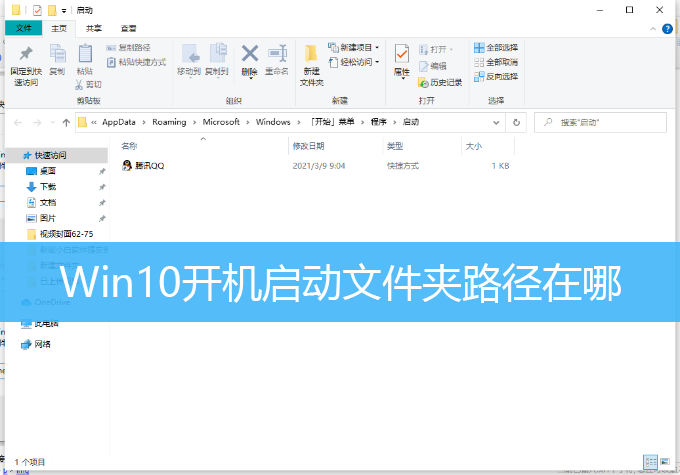Expand the address bar history dropdown
This screenshot has height=475, width=680.
(x=496, y=123)
